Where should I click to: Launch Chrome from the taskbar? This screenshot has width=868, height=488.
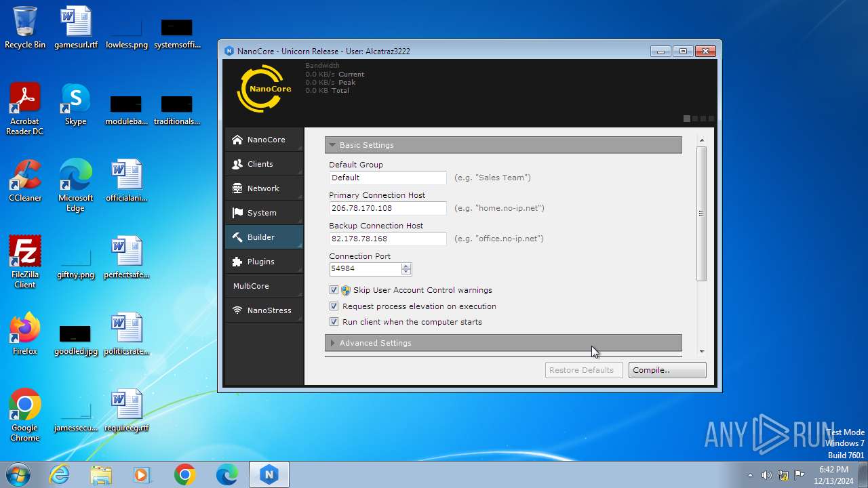tap(184, 474)
